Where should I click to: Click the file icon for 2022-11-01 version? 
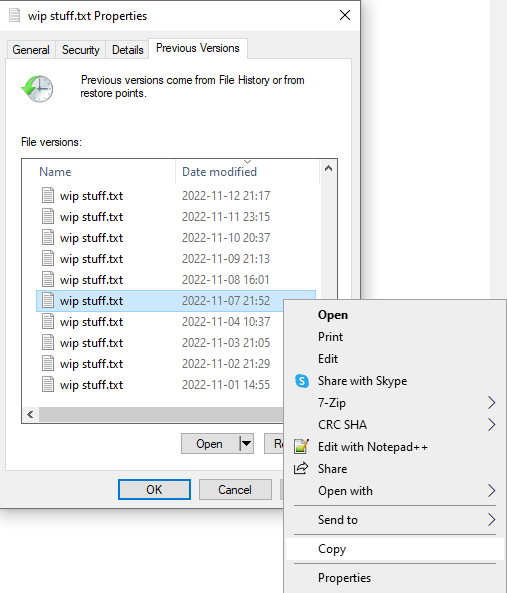pyautogui.click(x=48, y=384)
